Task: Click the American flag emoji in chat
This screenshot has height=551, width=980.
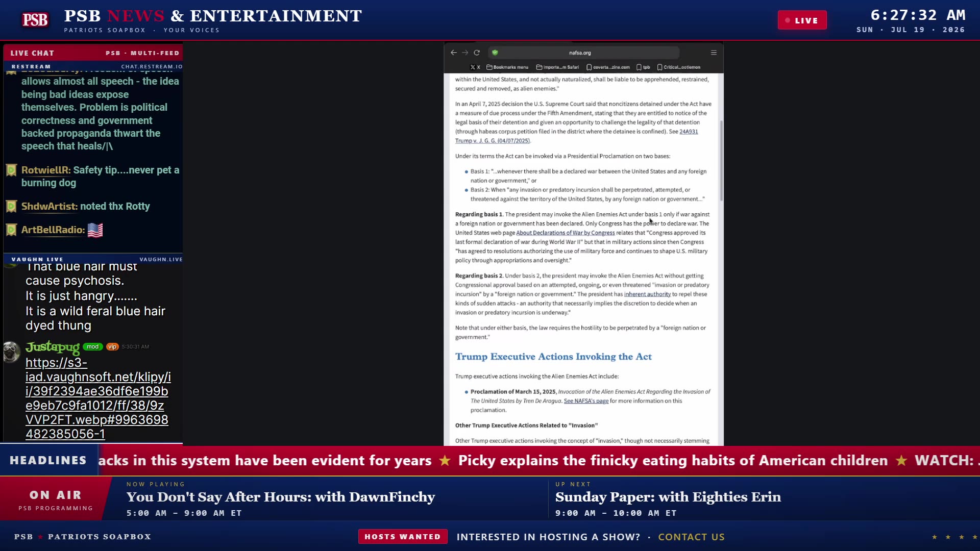Action: coord(95,230)
